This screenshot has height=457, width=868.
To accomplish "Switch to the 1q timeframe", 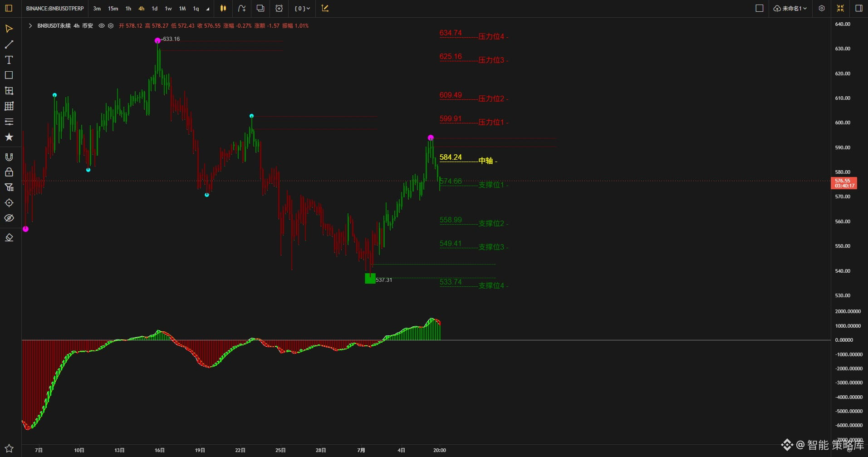I will [196, 8].
